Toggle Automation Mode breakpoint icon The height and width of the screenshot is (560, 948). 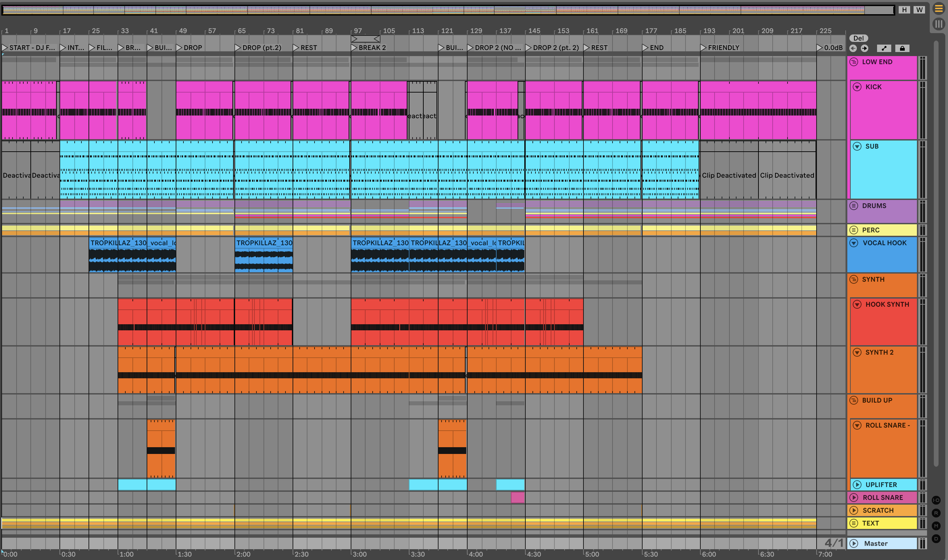pyautogui.click(x=884, y=48)
